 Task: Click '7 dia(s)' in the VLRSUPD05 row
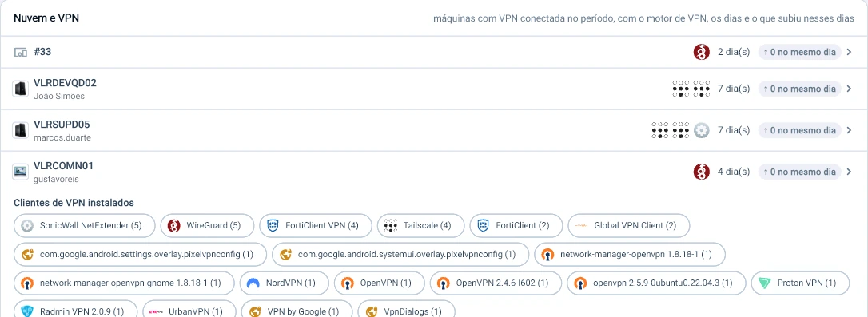click(734, 131)
